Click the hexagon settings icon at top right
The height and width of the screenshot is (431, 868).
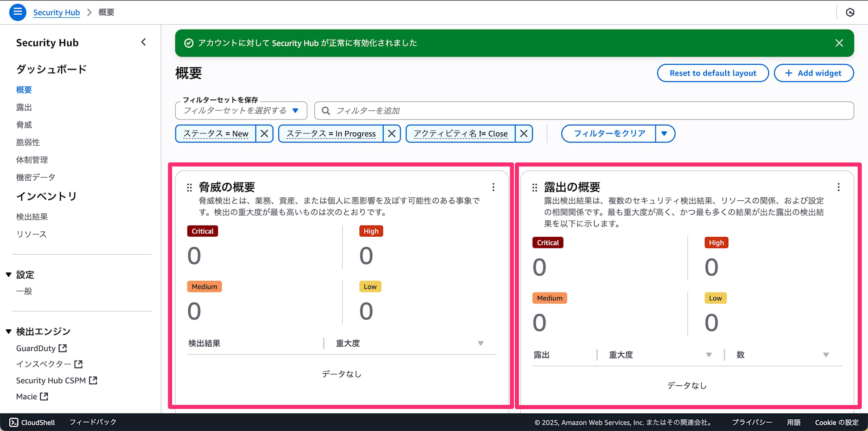[x=850, y=12]
